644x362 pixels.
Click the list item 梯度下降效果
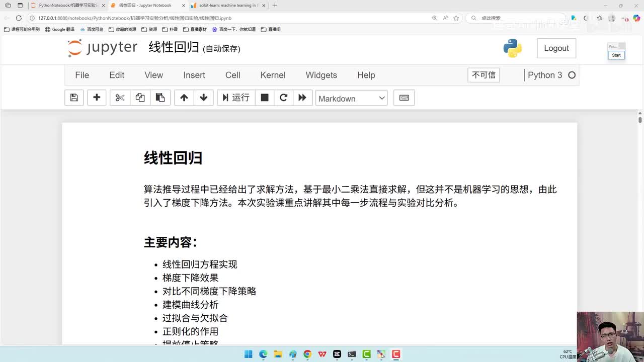190,278
